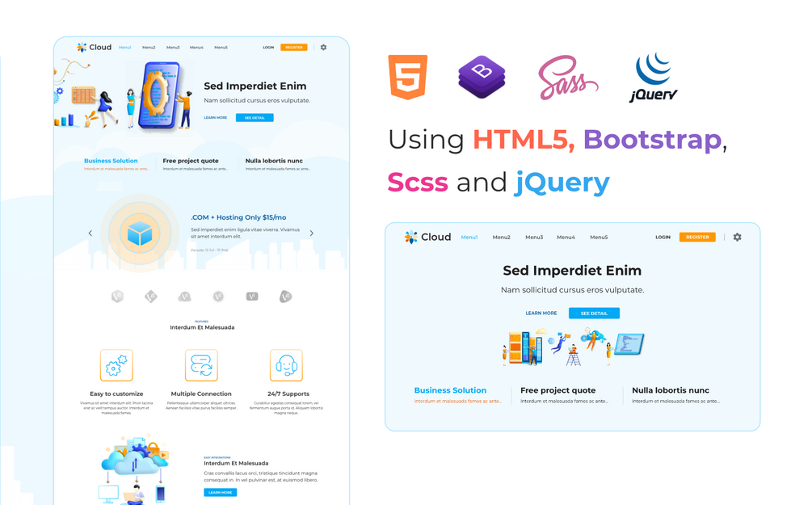Open Menu3 in left mockup navbar

[173, 48]
